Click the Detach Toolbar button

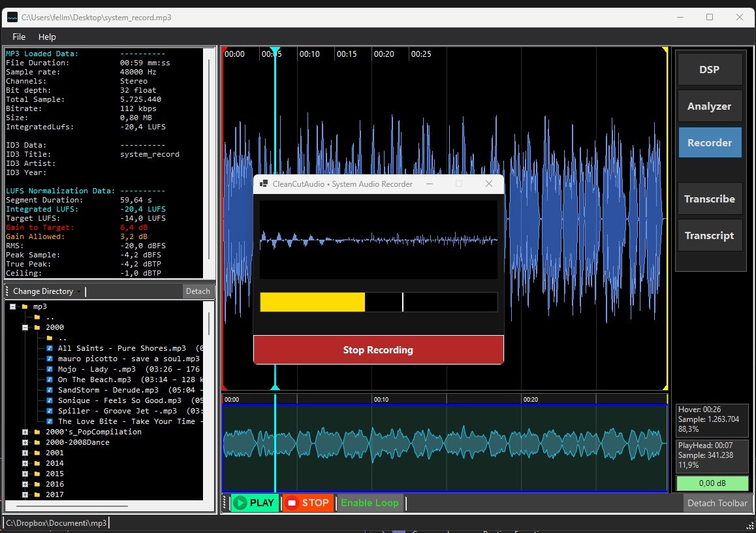[717, 503]
